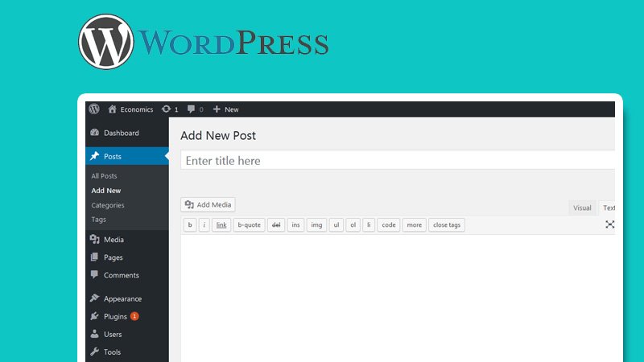Screen dimensions: 644x362
Task: Open Categories submenu item
Action: click(x=108, y=205)
